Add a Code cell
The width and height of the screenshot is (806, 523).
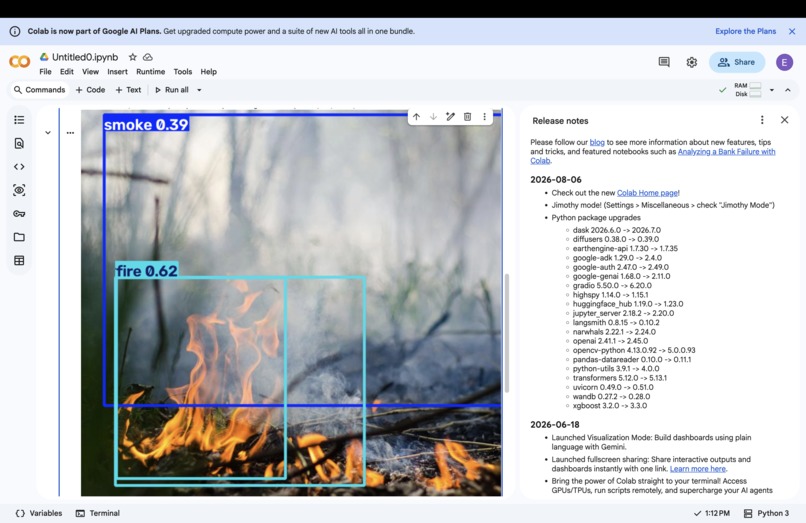90,90
